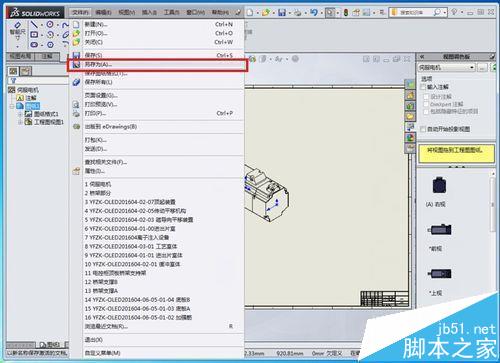Enable the 输入注解 checkbox
The image size is (500, 363).
423,87
